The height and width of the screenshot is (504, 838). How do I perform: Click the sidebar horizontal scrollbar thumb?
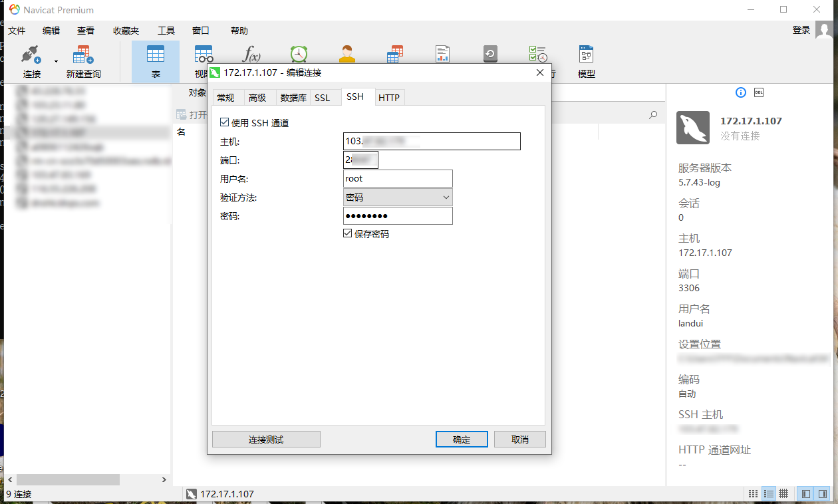tap(68, 479)
